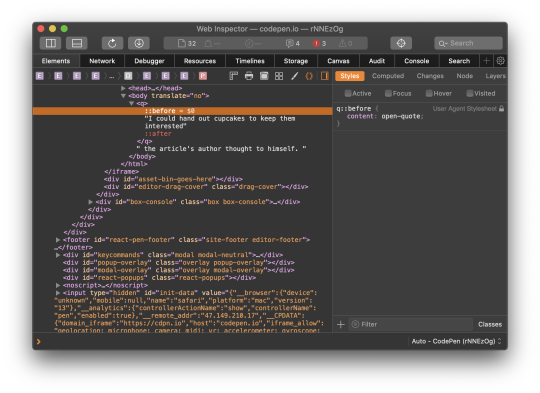The height and width of the screenshot is (393, 540).
Task: Open the Search tab
Action: 459,61
